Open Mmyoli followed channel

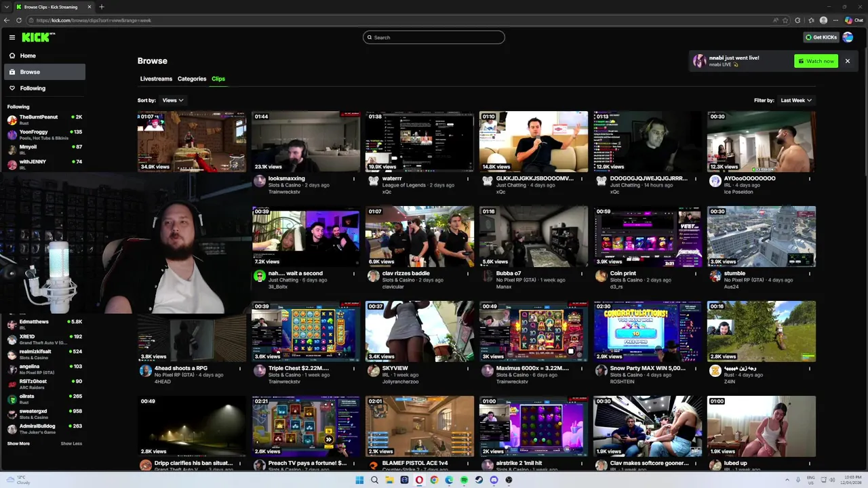click(44, 149)
